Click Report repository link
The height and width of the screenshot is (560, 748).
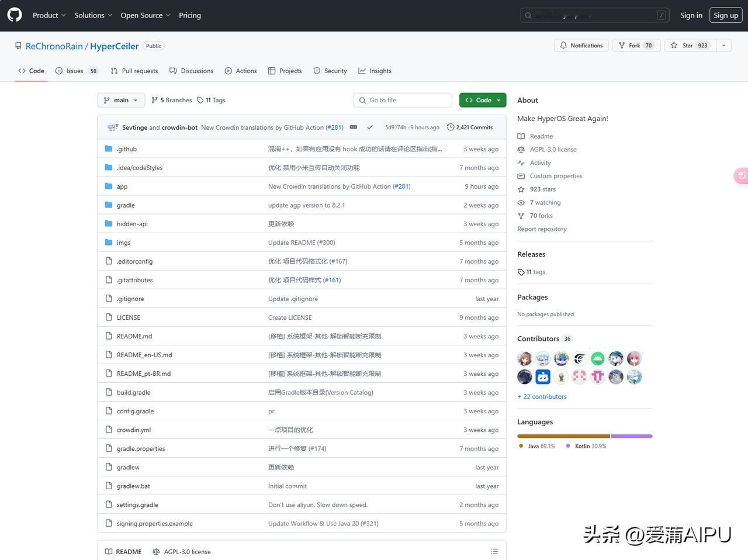[x=542, y=229]
